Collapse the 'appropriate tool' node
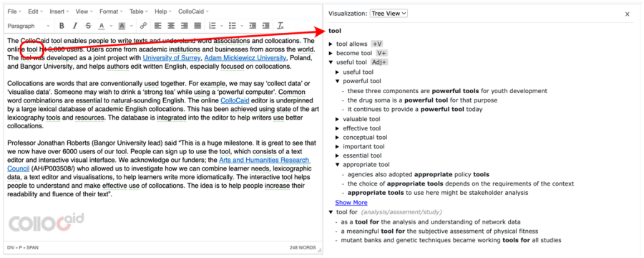The image size is (644, 258). (x=338, y=165)
